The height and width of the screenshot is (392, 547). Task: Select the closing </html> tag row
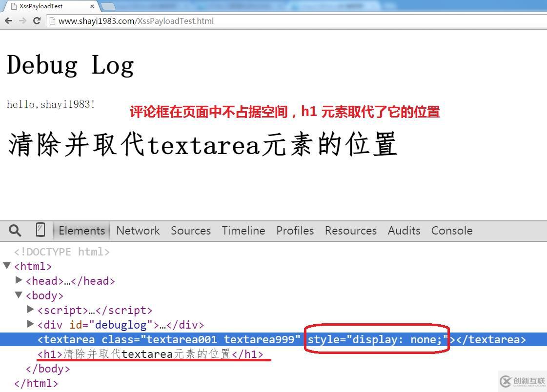(36, 383)
